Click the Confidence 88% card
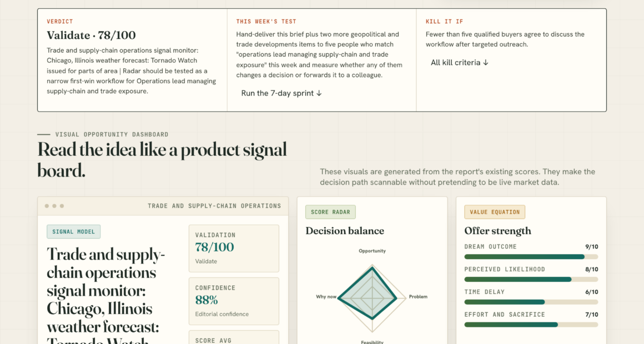This screenshot has width=644, height=344. coord(234,301)
